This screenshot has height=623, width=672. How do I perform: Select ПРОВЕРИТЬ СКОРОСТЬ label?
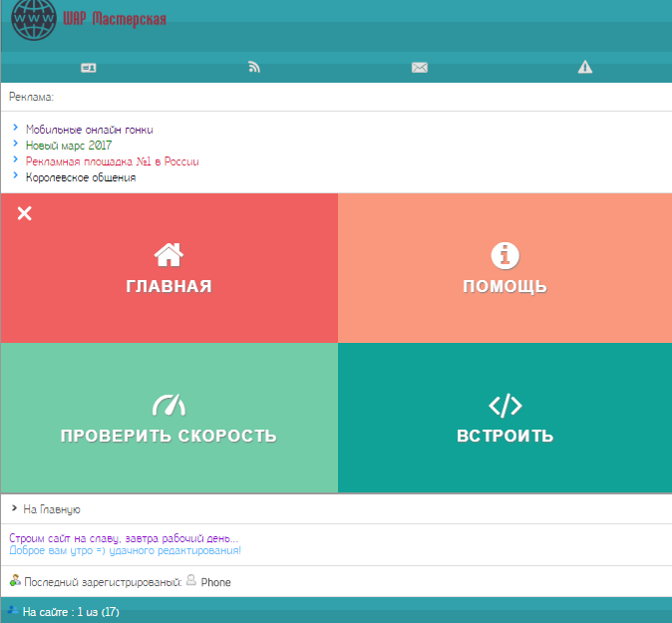[168, 437]
